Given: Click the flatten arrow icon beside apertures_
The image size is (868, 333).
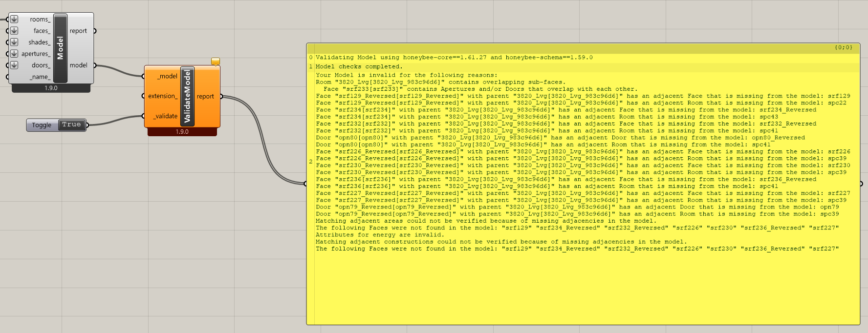Looking at the screenshot, I should pos(14,54).
